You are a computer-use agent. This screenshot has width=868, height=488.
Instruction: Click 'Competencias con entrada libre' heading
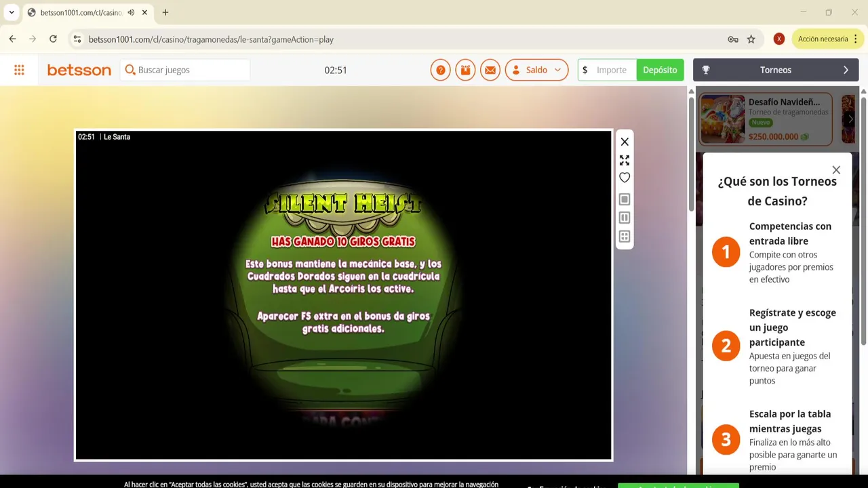pyautogui.click(x=790, y=233)
